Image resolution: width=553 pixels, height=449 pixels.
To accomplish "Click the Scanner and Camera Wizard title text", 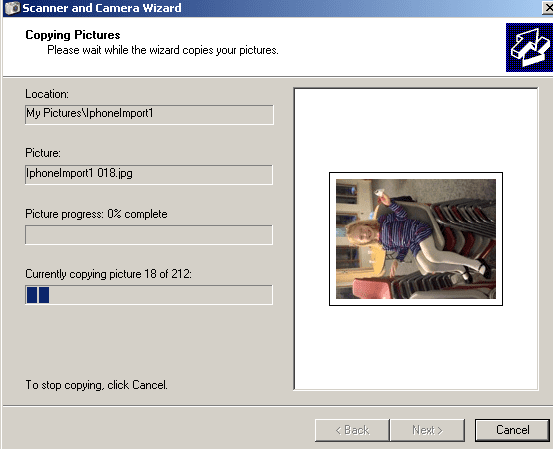I will click(x=102, y=8).
